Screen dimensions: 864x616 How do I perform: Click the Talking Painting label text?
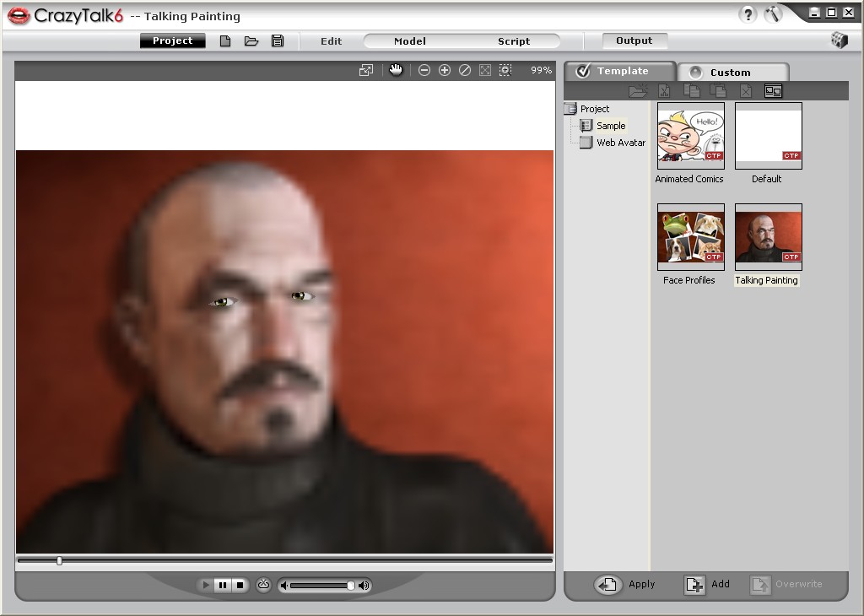tap(766, 280)
